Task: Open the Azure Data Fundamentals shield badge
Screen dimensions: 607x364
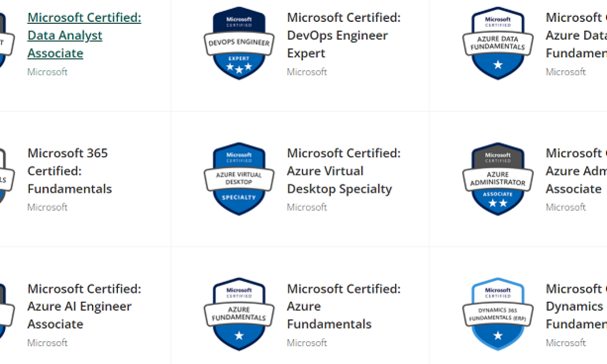Action: (x=498, y=43)
